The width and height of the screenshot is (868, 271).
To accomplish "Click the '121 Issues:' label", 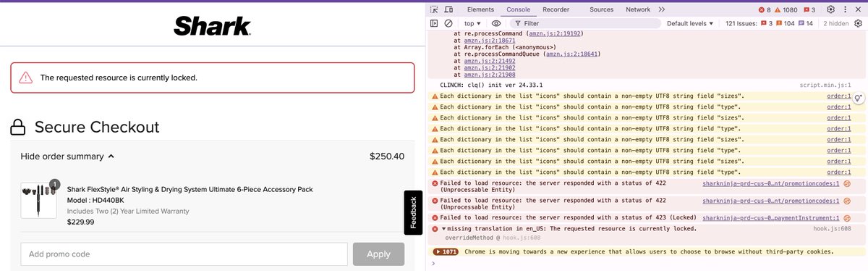I will click(741, 23).
